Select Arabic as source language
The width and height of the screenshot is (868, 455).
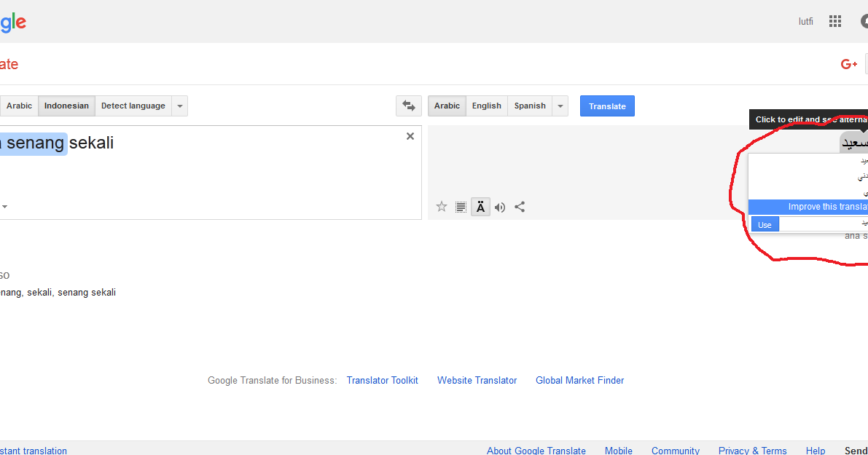[x=19, y=106]
